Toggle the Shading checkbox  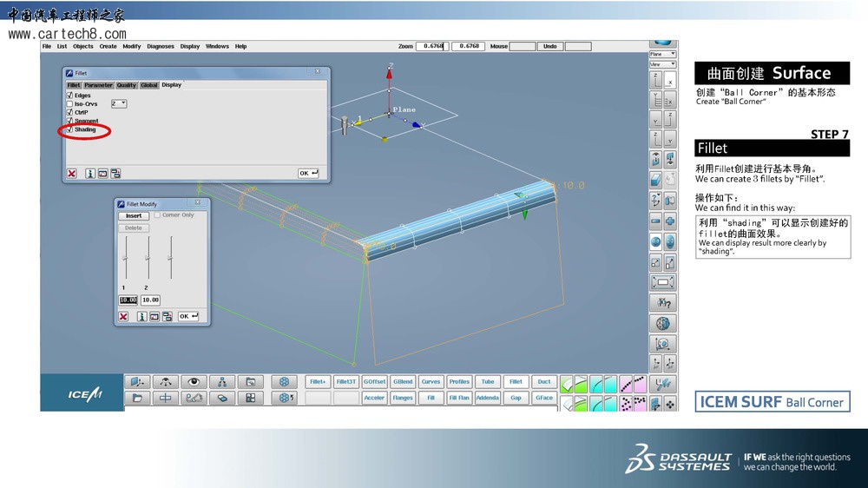point(69,130)
